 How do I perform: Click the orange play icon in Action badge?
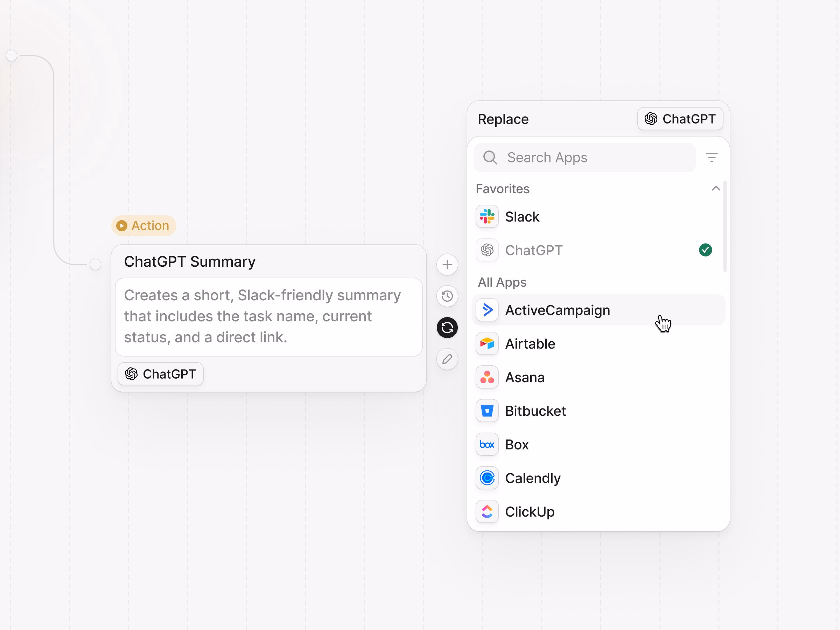121,226
